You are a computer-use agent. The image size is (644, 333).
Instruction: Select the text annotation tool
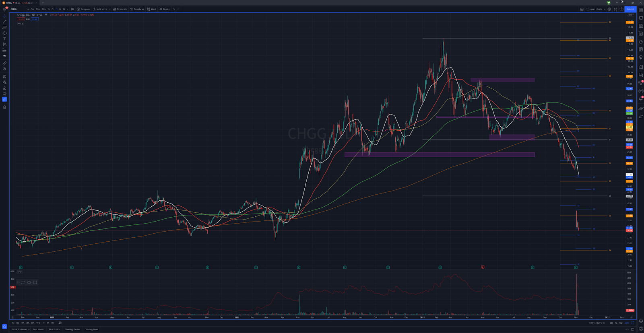pos(4,39)
